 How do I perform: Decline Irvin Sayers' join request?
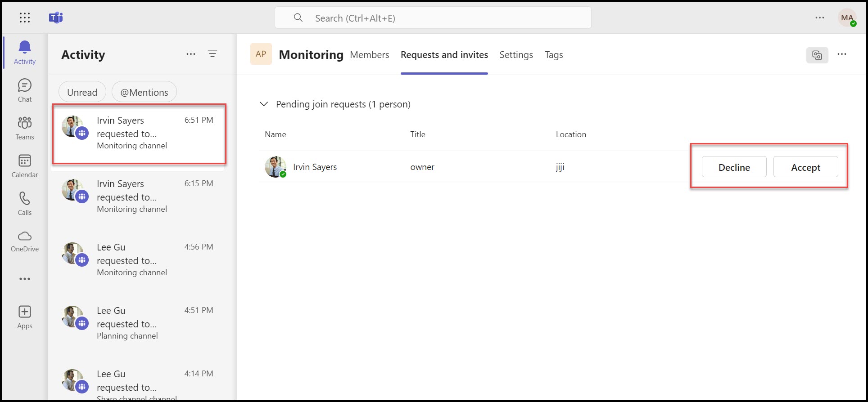pyautogui.click(x=734, y=167)
